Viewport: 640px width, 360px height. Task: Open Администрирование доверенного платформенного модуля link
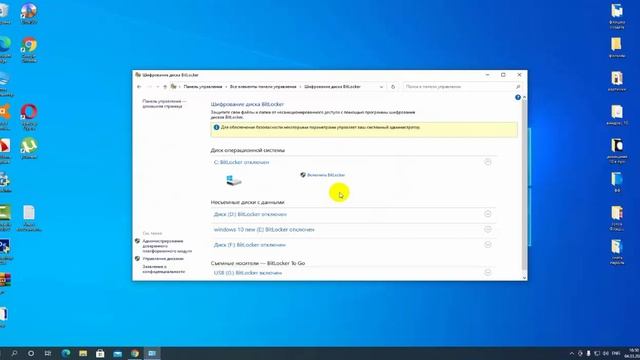[167, 246]
